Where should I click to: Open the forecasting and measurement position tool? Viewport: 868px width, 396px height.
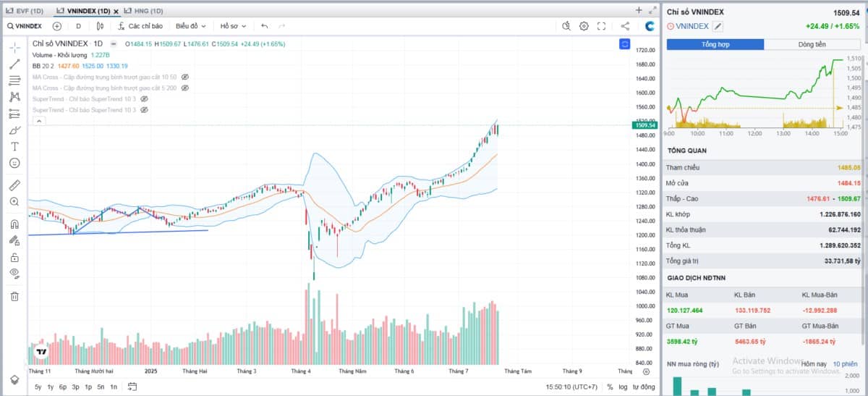(x=14, y=114)
